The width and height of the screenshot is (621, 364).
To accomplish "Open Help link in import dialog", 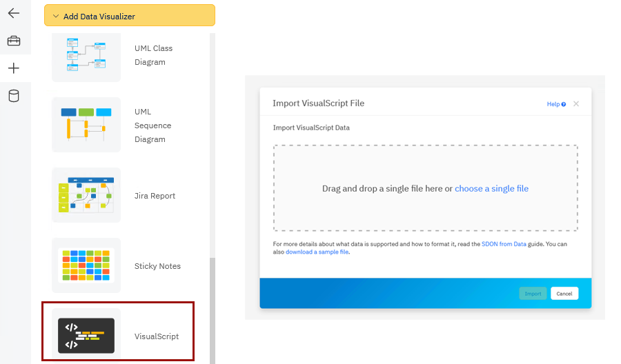I will 556,104.
